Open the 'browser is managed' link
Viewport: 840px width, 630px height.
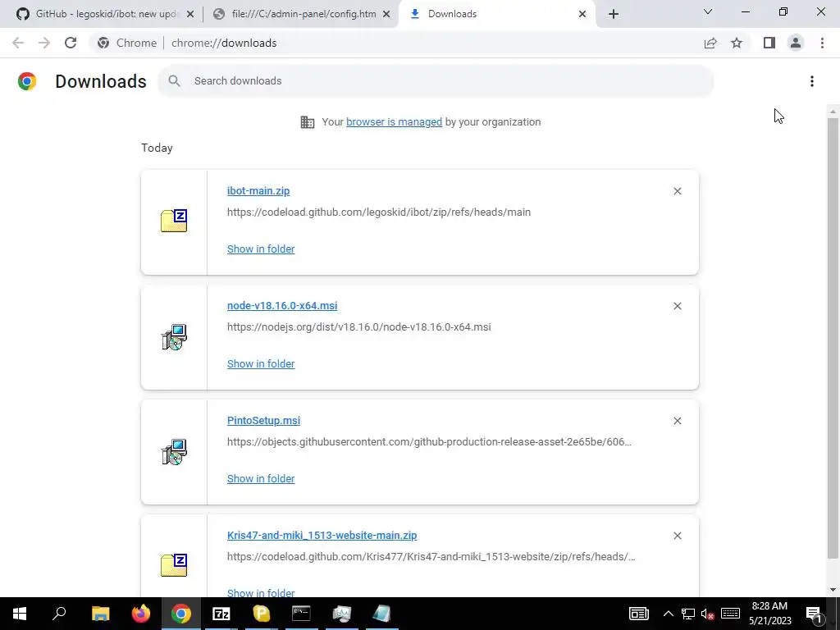coord(394,121)
